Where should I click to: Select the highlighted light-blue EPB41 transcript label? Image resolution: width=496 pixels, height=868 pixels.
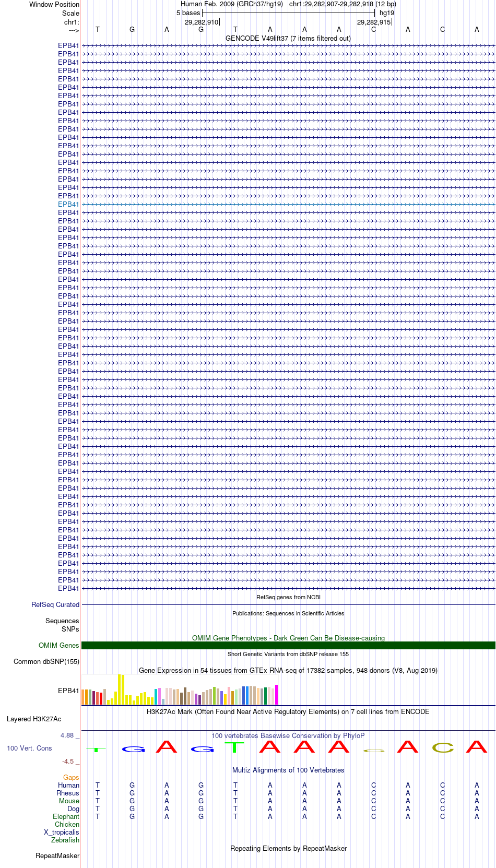tap(68, 204)
